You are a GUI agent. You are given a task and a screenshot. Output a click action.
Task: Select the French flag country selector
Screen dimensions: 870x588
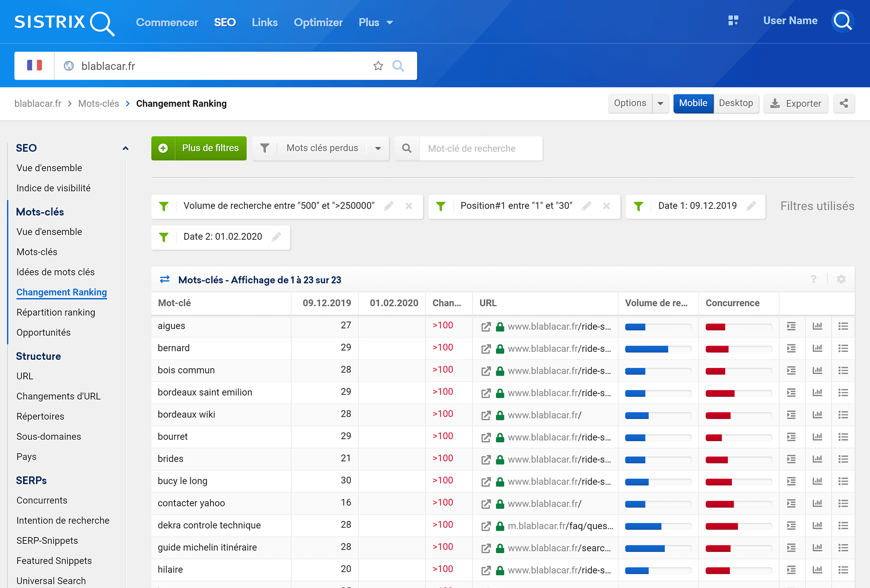pyautogui.click(x=34, y=65)
